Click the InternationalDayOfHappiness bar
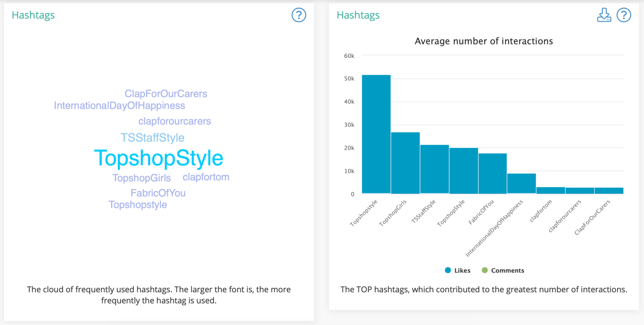The width and height of the screenshot is (644, 325). point(522,183)
